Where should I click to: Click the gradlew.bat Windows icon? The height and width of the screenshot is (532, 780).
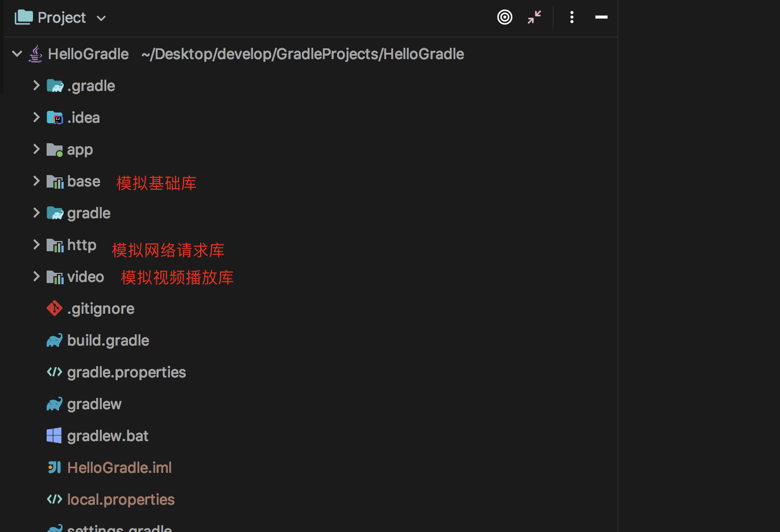point(54,435)
